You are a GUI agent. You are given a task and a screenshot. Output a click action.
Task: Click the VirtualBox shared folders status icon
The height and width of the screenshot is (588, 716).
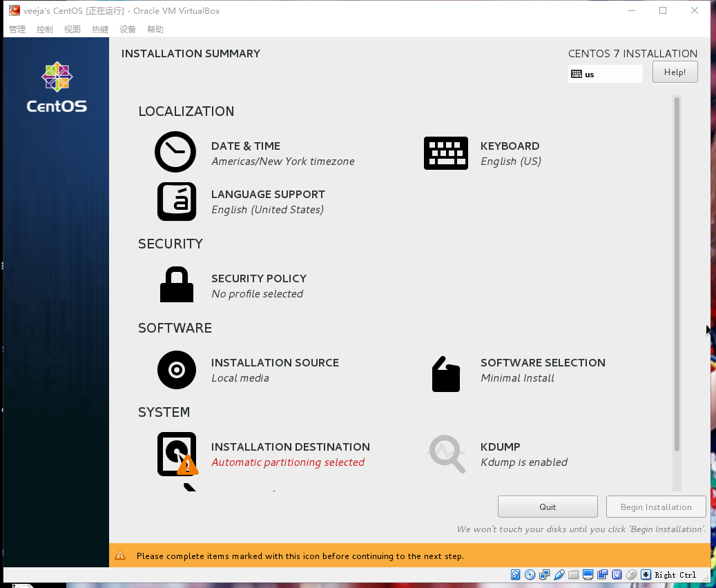pos(574,574)
